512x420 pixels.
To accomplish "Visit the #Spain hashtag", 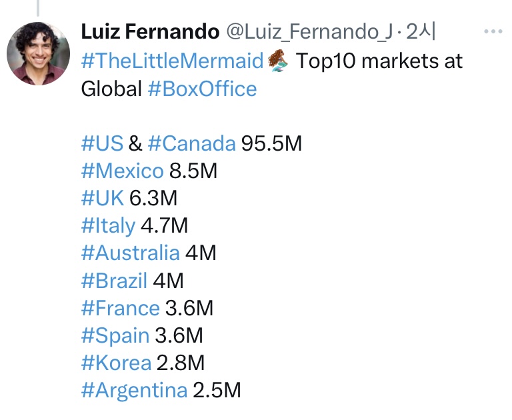I will pos(115,336).
